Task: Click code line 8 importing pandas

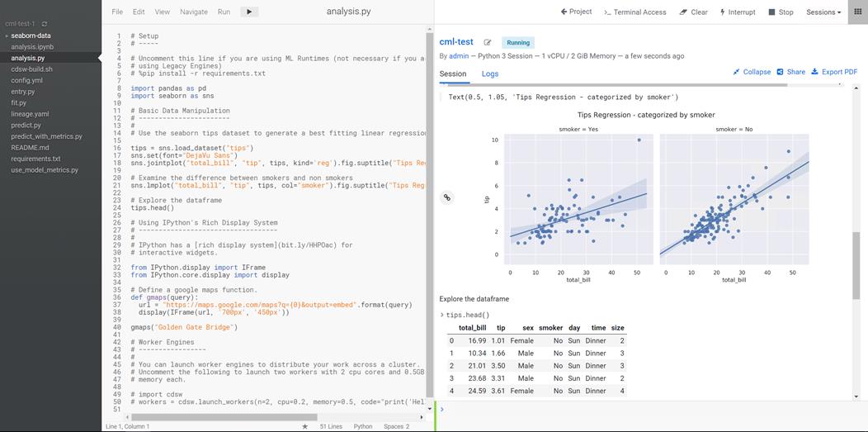Action: [168, 88]
